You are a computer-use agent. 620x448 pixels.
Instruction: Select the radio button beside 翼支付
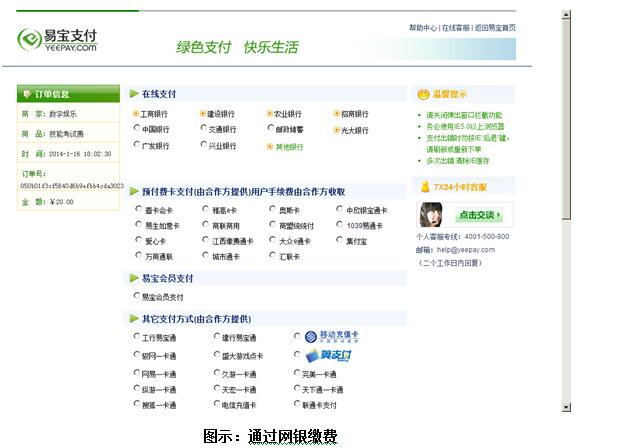(297, 354)
